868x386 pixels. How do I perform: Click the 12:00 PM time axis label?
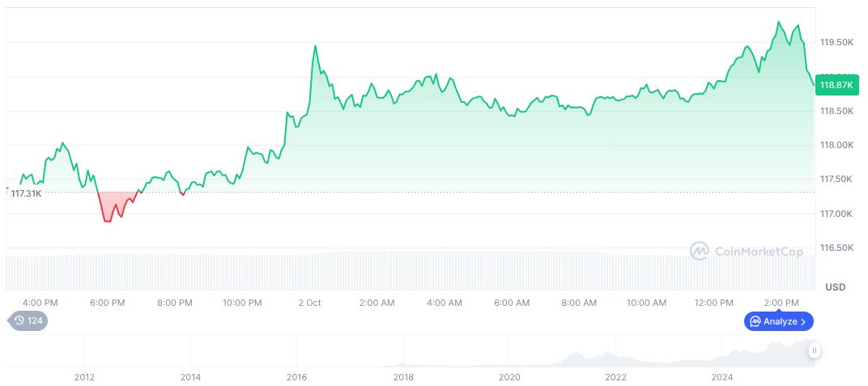713,303
